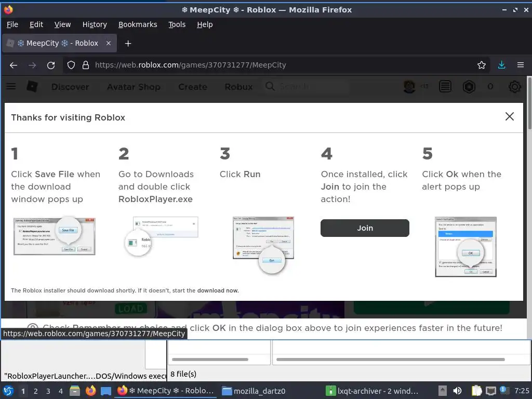Switch to virtual desktop 4
Viewport: 532px width, 399px height.
pos(61,391)
